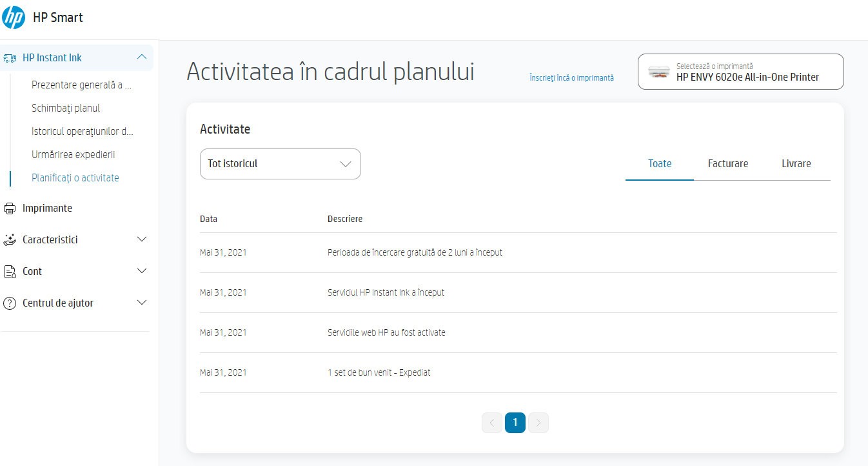Click Înscrieți încă o imprimantă link
The height and width of the screenshot is (466, 868).
[571, 77]
